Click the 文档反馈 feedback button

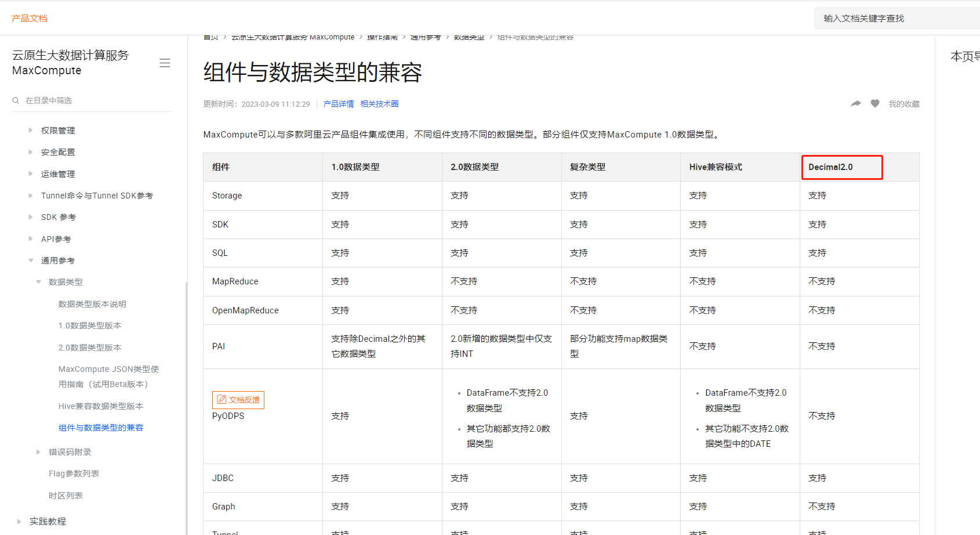[x=238, y=400]
